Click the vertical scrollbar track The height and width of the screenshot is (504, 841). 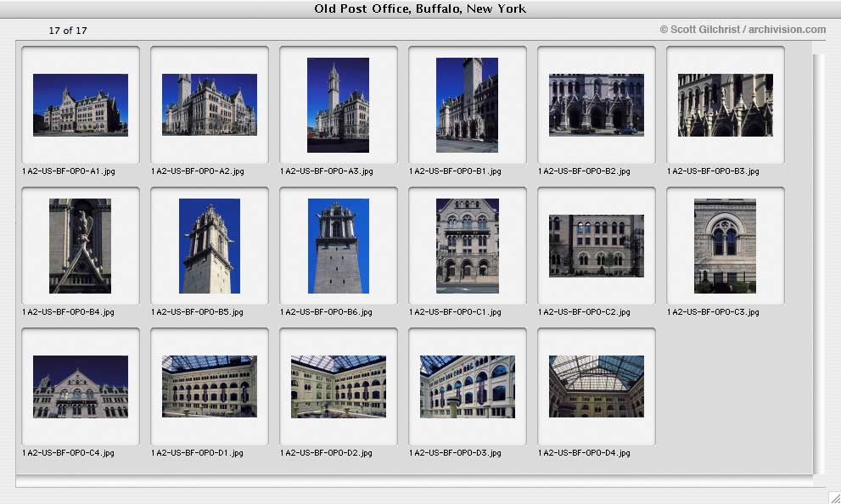[x=819, y=264]
